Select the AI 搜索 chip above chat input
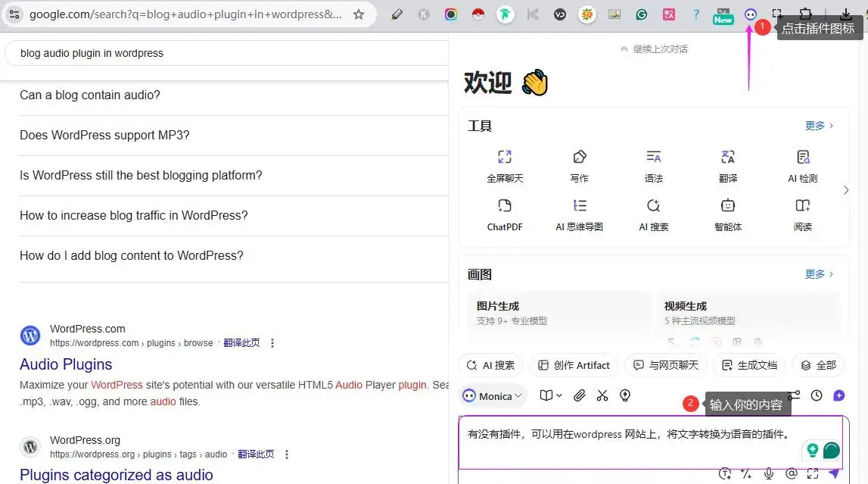Image resolution: width=868 pixels, height=484 pixels. (x=490, y=366)
